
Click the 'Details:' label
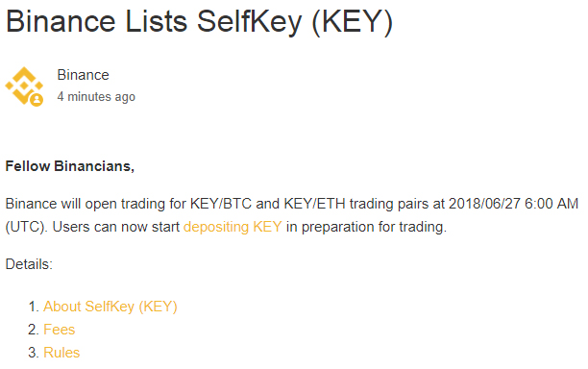tap(29, 264)
